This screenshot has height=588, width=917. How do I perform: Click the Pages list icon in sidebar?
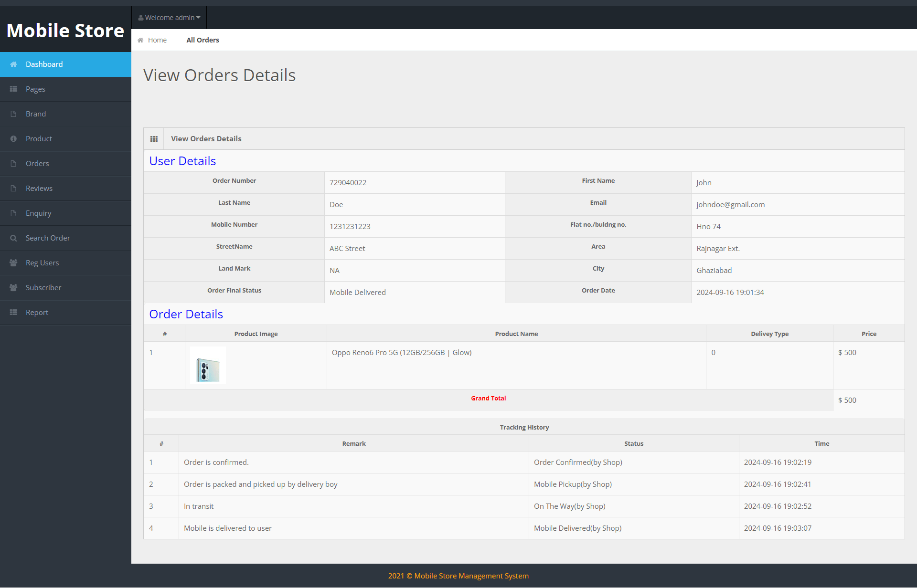click(x=13, y=89)
